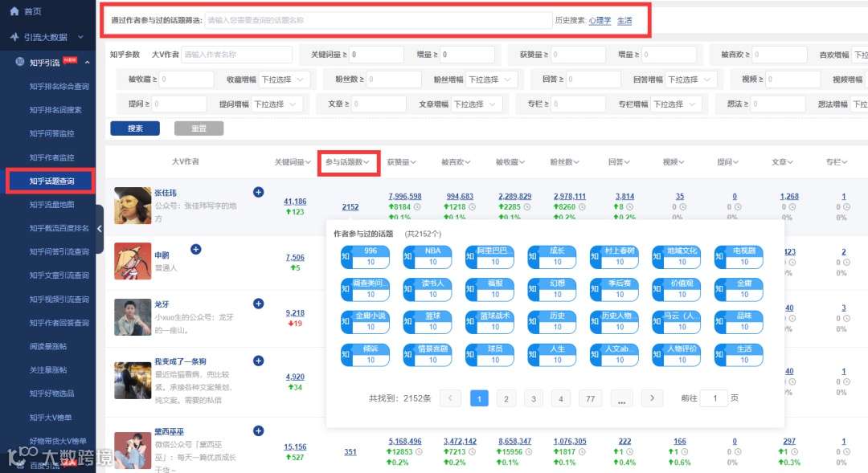Open 知乎大V榜单 in the sidebar
This screenshot has height=473, width=868.
[51, 417]
